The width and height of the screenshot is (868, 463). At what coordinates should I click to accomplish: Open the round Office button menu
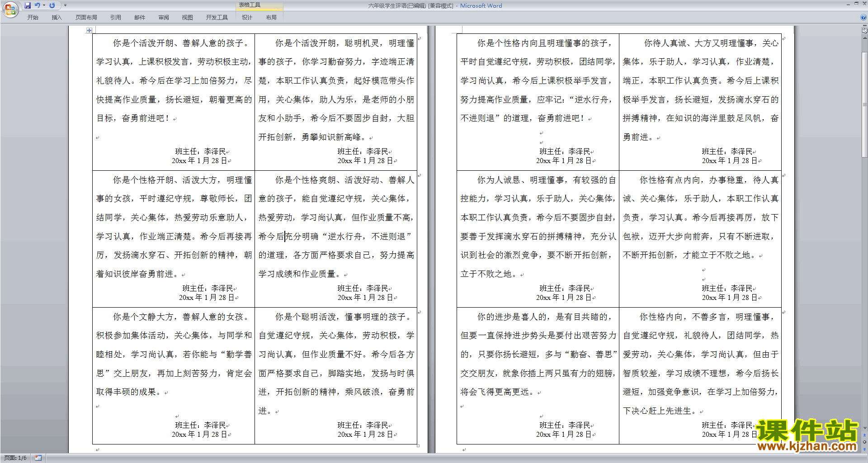coord(10,9)
